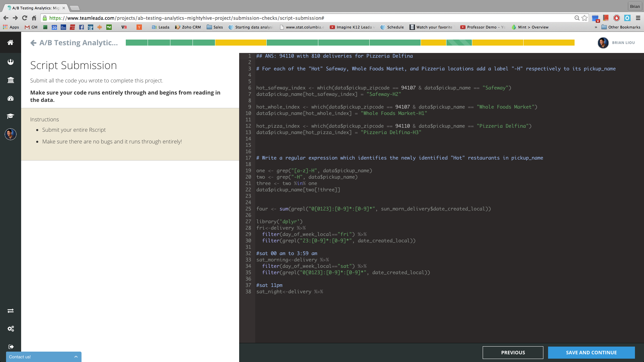This screenshot has width=644, height=362.
Task: Open the BRIAN LIOU user menu
Action: coord(616,43)
